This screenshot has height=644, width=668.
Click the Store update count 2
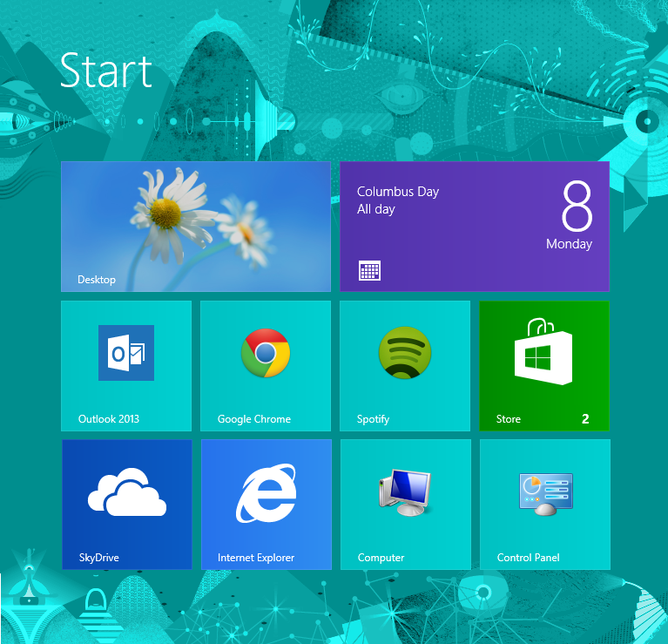coord(585,419)
